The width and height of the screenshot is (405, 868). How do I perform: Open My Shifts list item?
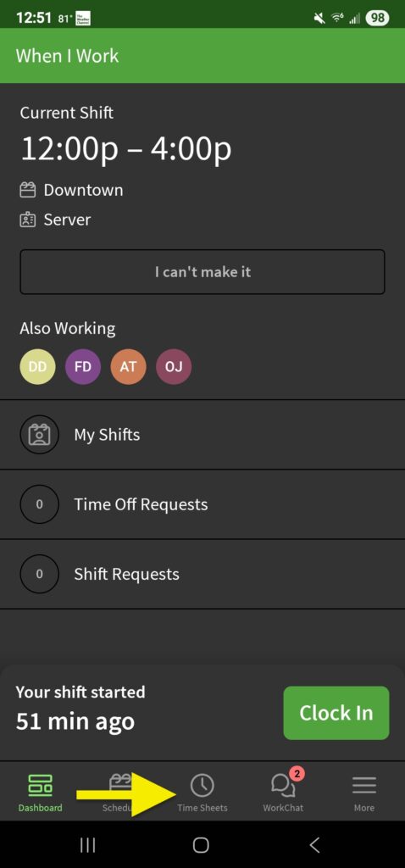pyautogui.click(x=202, y=435)
